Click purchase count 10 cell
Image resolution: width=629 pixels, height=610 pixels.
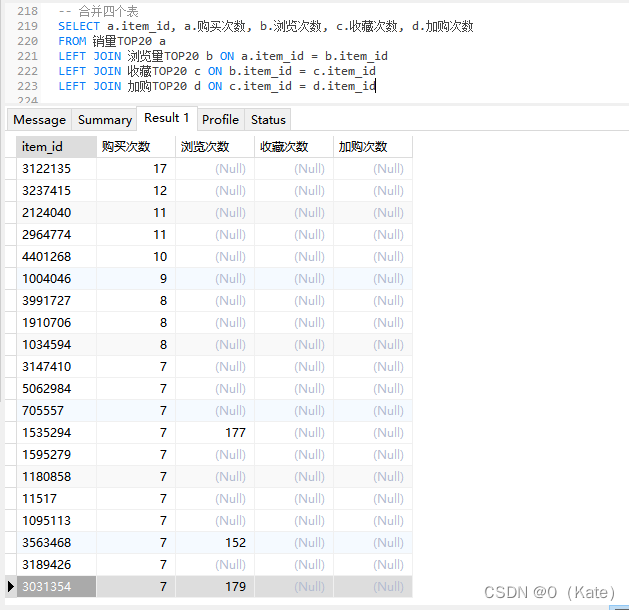(x=136, y=257)
